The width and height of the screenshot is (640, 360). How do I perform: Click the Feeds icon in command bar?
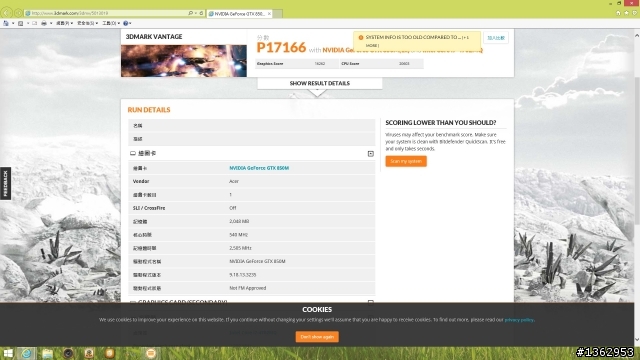coord(20,23)
